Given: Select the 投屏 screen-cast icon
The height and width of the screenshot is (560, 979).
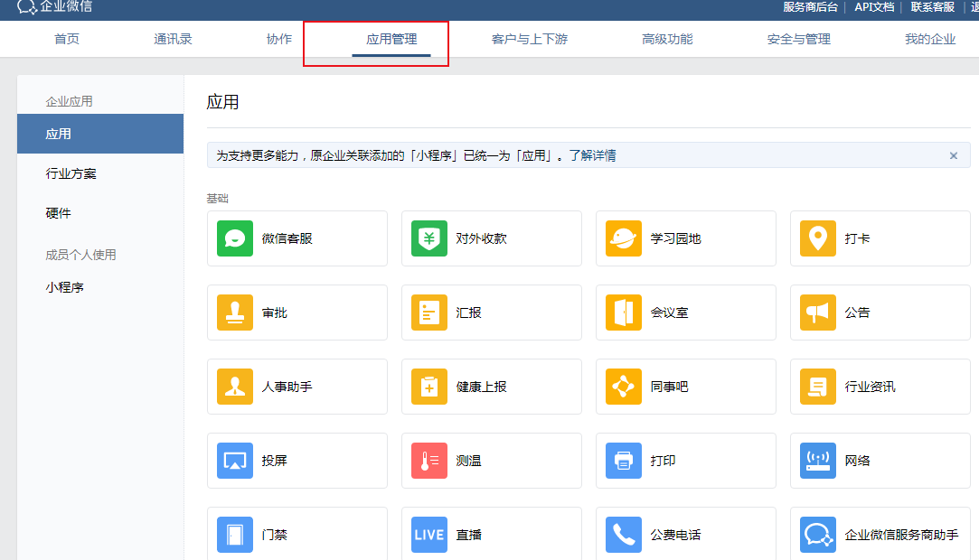Looking at the screenshot, I should tap(235, 461).
